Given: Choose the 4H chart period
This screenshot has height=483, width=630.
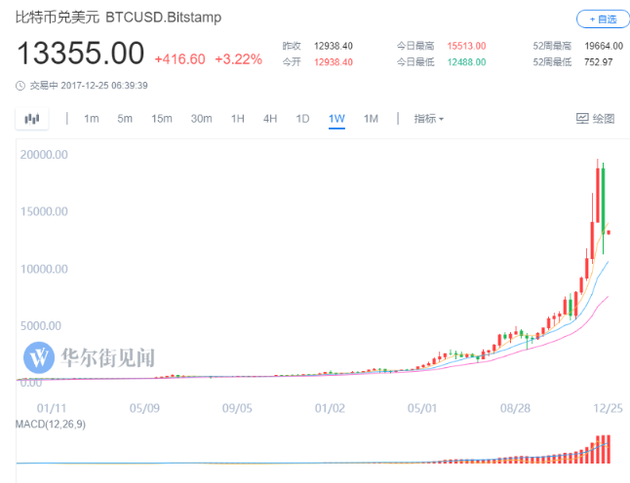Looking at the screenshot, I should (270, 119).
